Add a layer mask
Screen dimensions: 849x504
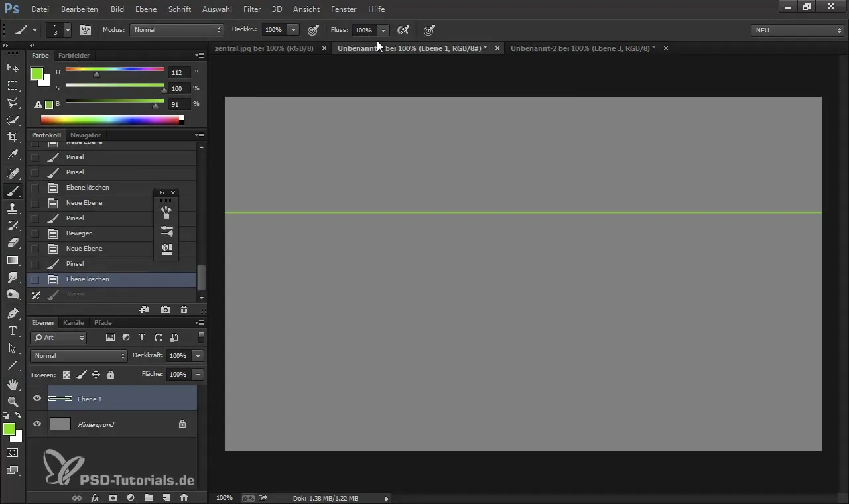(113, 497)
